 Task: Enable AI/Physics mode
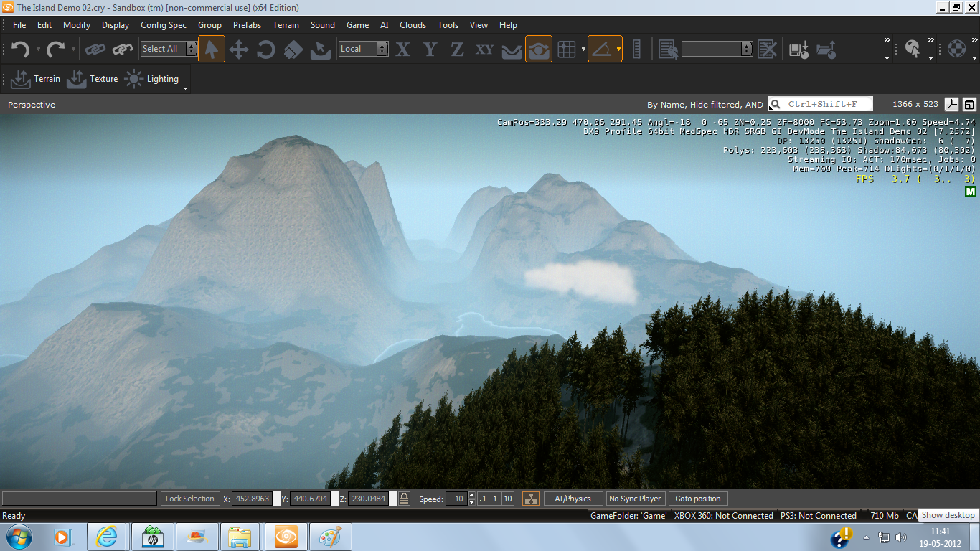pos(573,499)
